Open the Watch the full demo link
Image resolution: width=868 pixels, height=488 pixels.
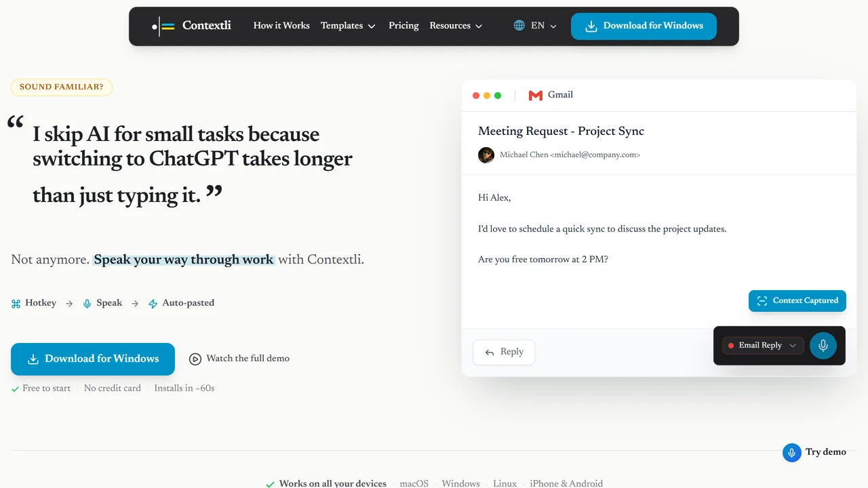[239, 359]
